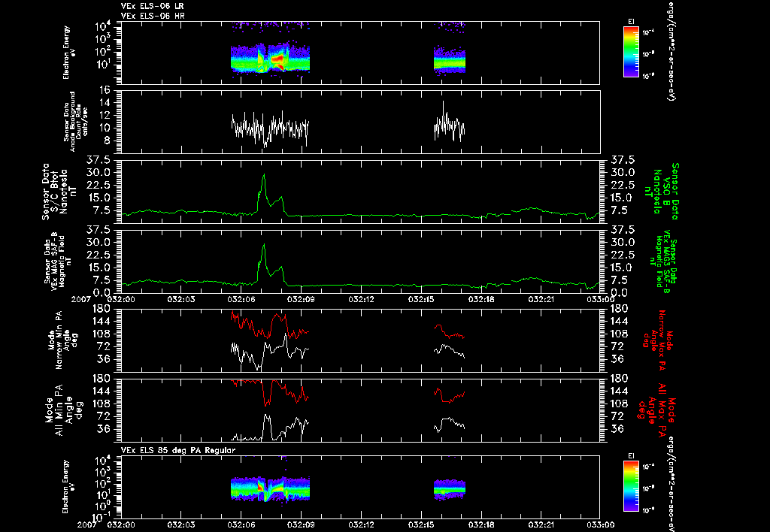Screen dimensions: 770x532
Task: Click the spike peak in the S/C Btot trace
Action: pos(264,175)
